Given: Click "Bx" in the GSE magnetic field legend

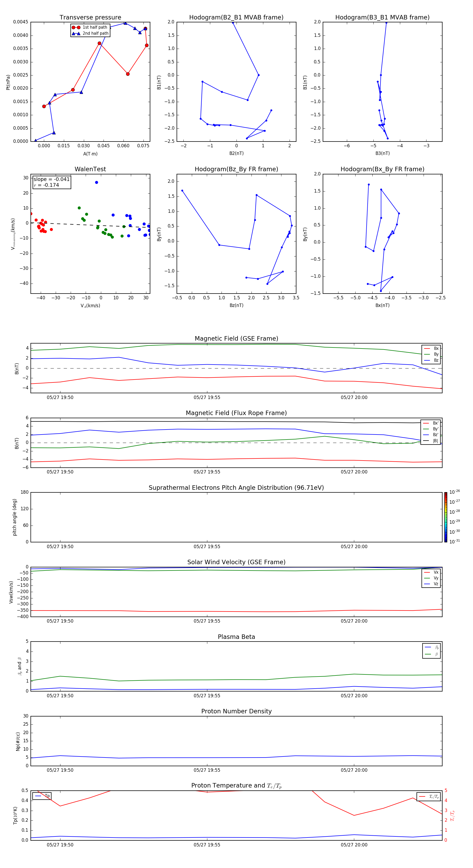Looking at the screenshot, I should click(436, 349).
